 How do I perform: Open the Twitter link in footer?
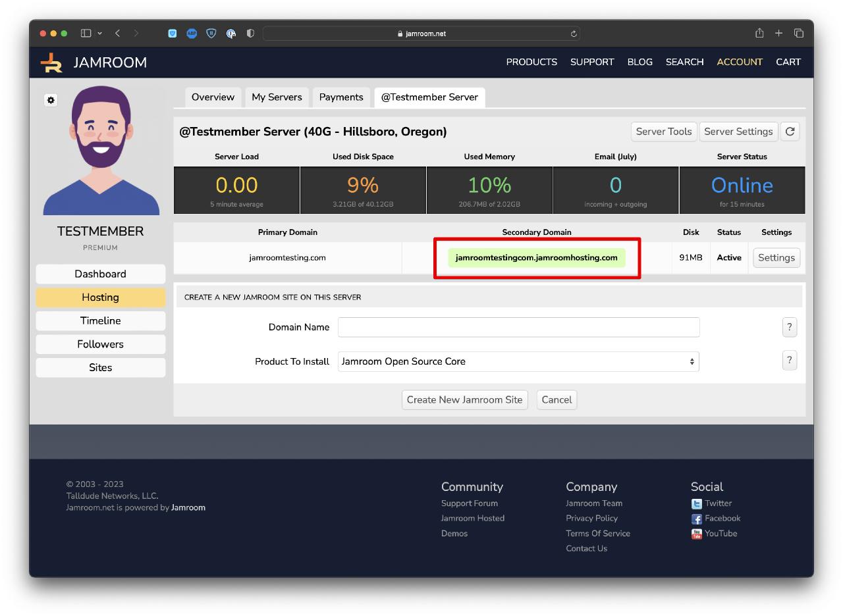[x=718, y=503]
